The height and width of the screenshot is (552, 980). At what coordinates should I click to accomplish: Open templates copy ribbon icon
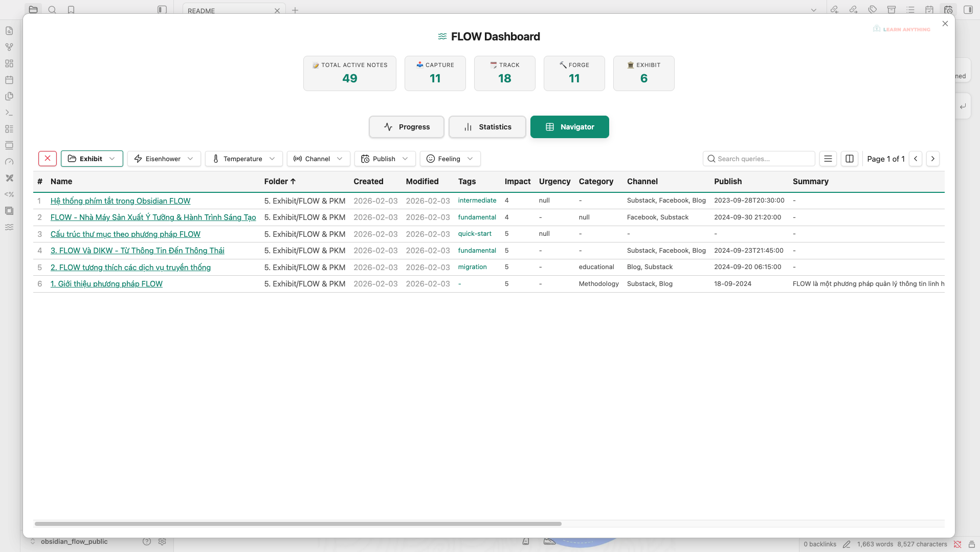tap(9, 96)
